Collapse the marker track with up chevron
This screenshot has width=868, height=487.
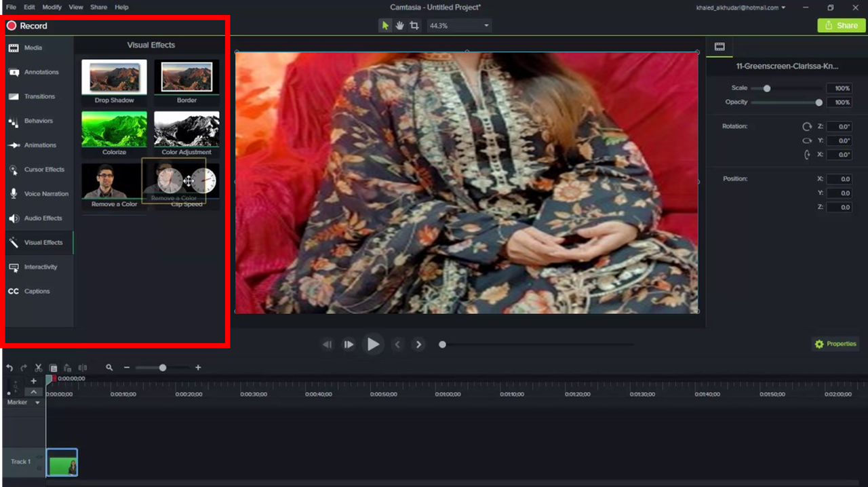(34, 392)
